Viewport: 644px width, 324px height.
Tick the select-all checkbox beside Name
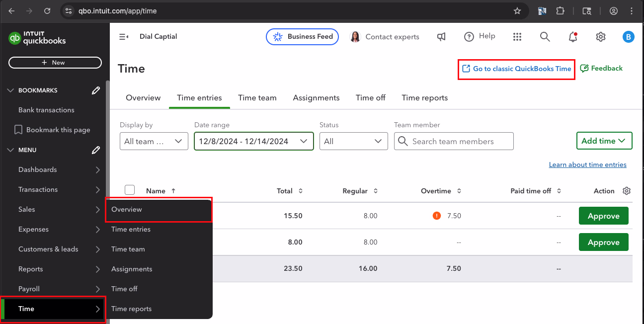point(130,190)
